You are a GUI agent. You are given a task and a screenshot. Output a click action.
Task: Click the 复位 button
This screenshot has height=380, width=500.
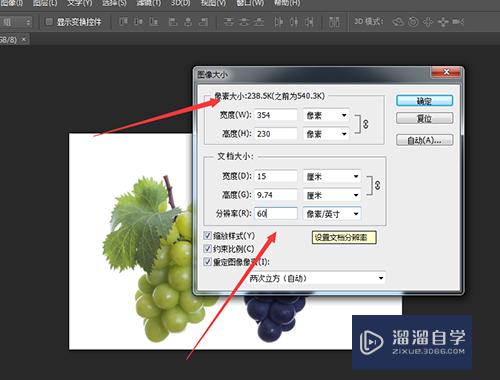(425, 118)
